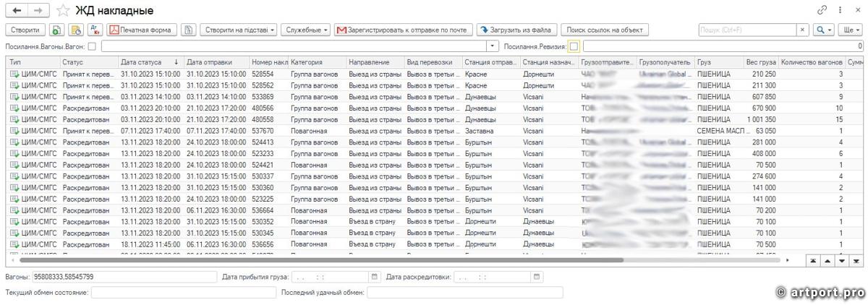868x305 pixels.
Task: Expand the Створити на підставі dropdown
Action: click(x=239, y=30)
